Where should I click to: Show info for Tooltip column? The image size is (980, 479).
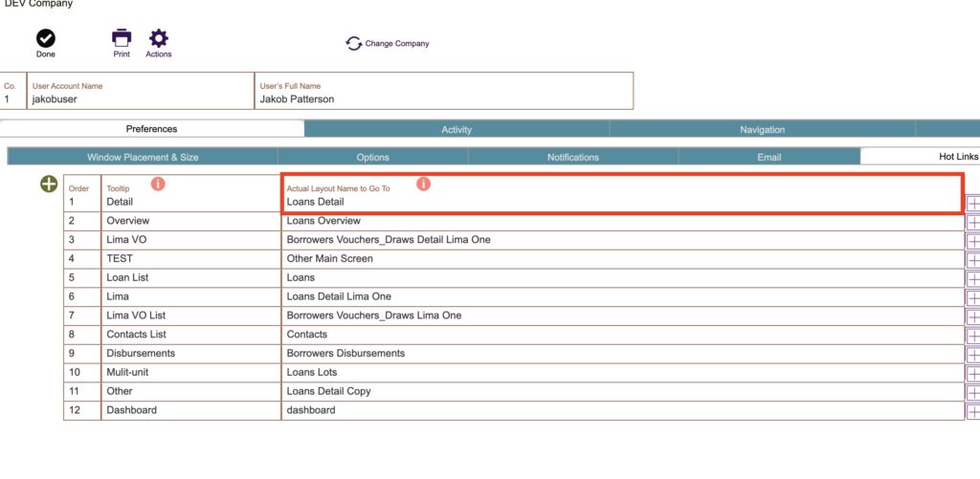pyautogui.click(x=158, y=184)
